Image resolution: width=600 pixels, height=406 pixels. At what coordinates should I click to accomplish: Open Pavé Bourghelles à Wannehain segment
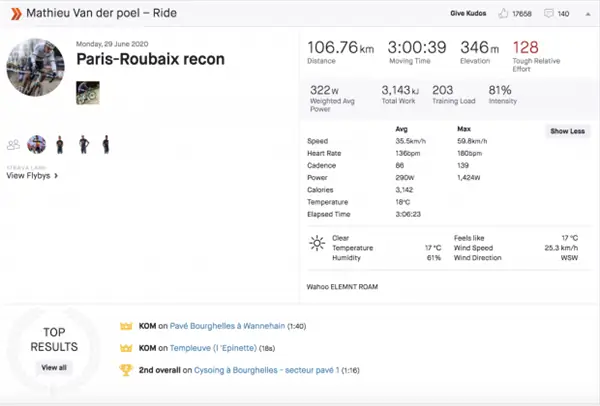(227, 326)
